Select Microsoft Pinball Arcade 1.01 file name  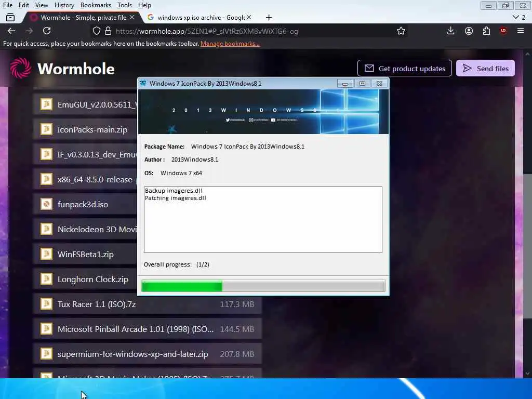[x=136, y=329]
